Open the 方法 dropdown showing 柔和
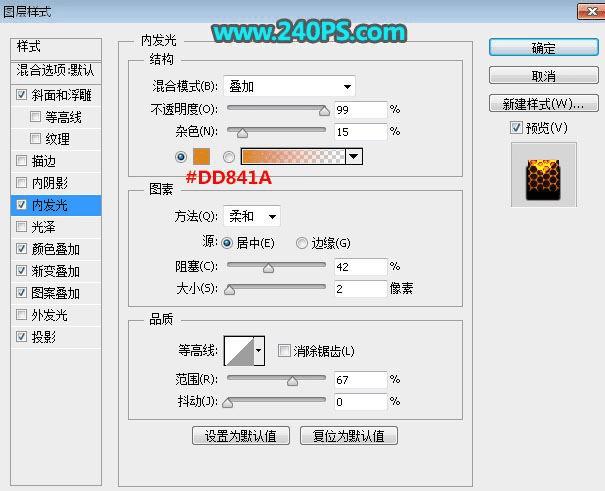The image size is (605, 491). click(252, 216)
